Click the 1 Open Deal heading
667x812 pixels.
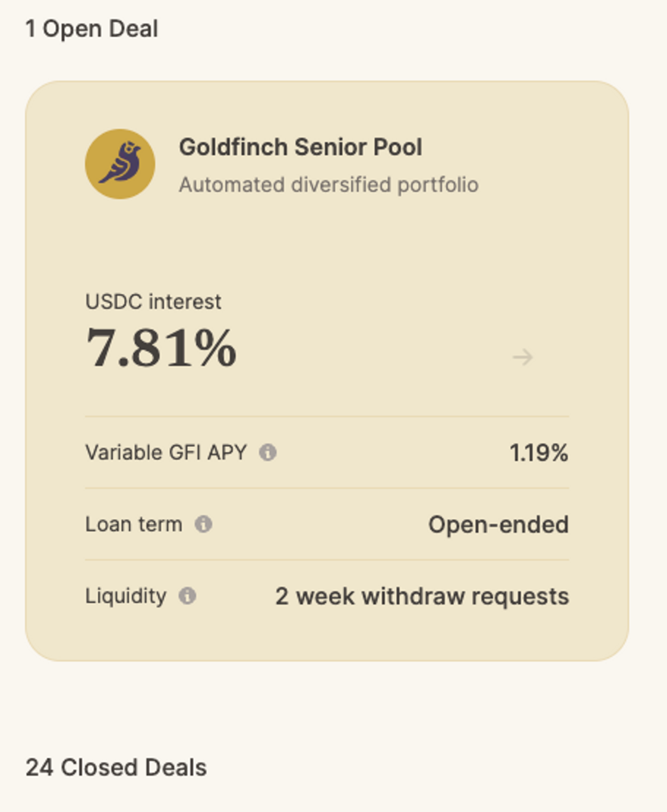[91, 28]
